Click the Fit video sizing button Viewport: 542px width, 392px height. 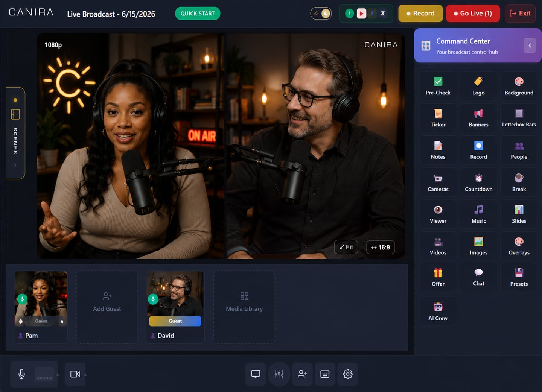[x=346, y=247]
